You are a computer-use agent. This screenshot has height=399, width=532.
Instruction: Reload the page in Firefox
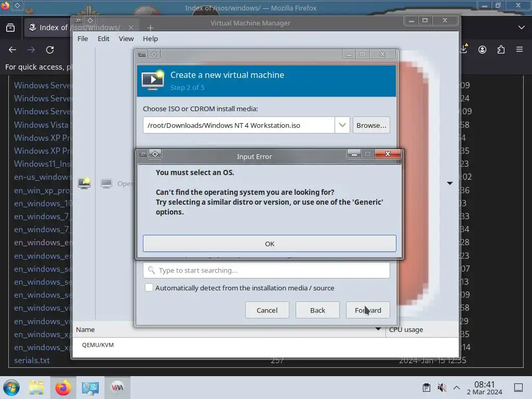tap(50, 50)
